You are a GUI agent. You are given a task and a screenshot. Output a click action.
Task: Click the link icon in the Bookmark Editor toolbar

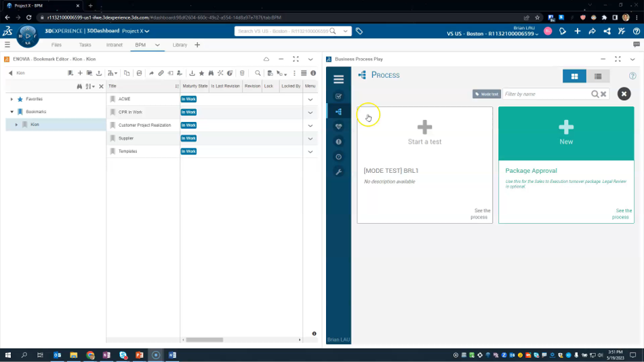(161, 73)
